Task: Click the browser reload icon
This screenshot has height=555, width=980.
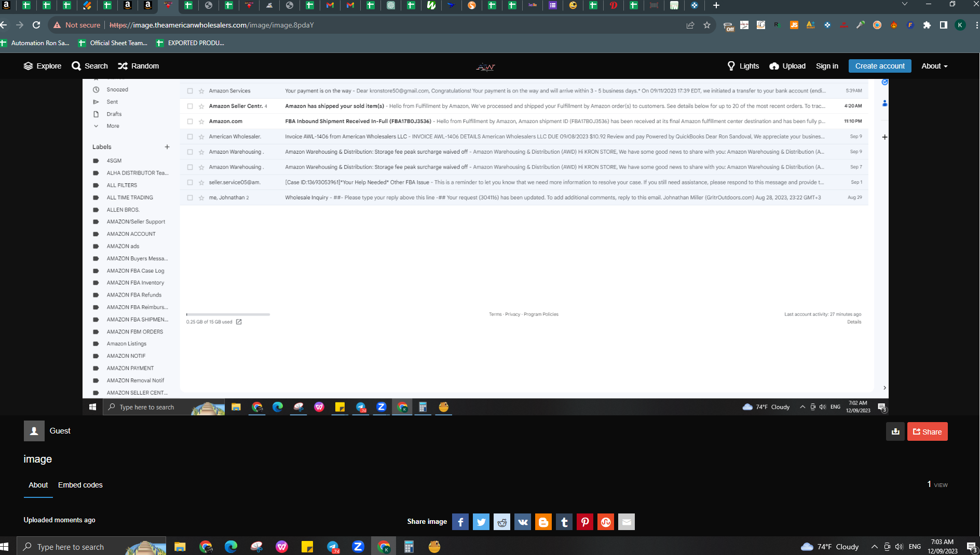Action: (36, 25)
